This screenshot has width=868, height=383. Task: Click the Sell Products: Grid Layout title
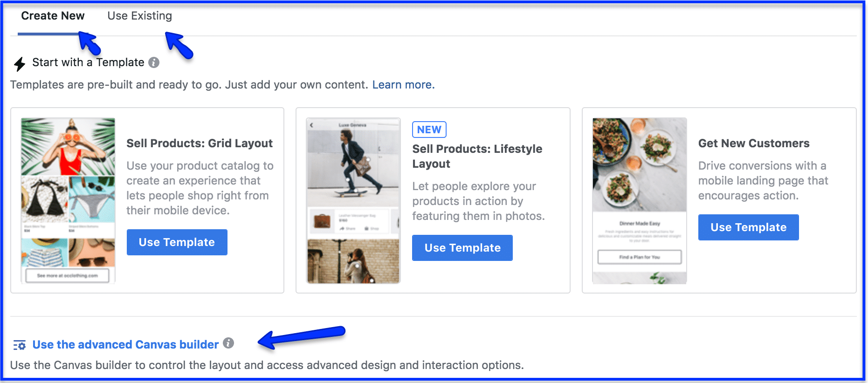tap(200, 144)
